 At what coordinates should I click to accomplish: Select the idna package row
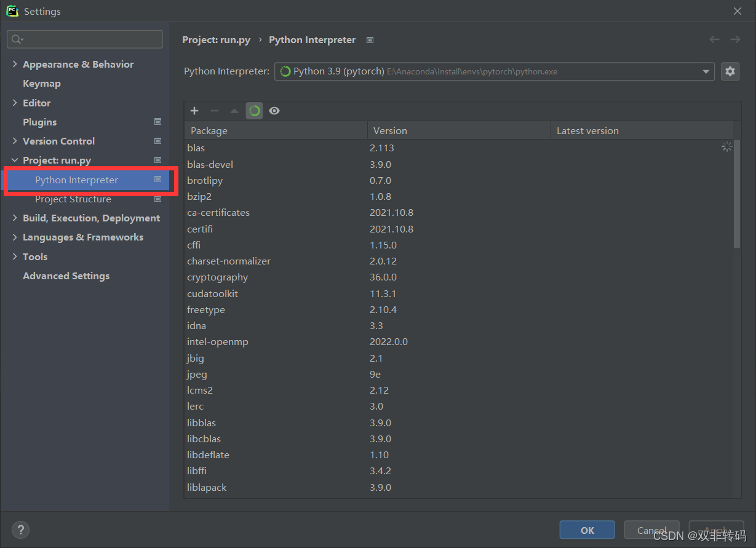click(x=459, y=325)
